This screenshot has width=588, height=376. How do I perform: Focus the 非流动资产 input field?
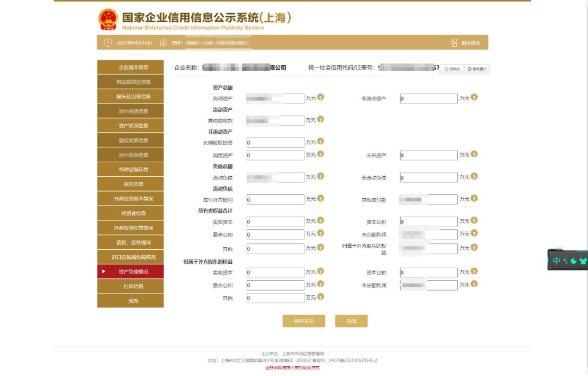click(428, 98)
